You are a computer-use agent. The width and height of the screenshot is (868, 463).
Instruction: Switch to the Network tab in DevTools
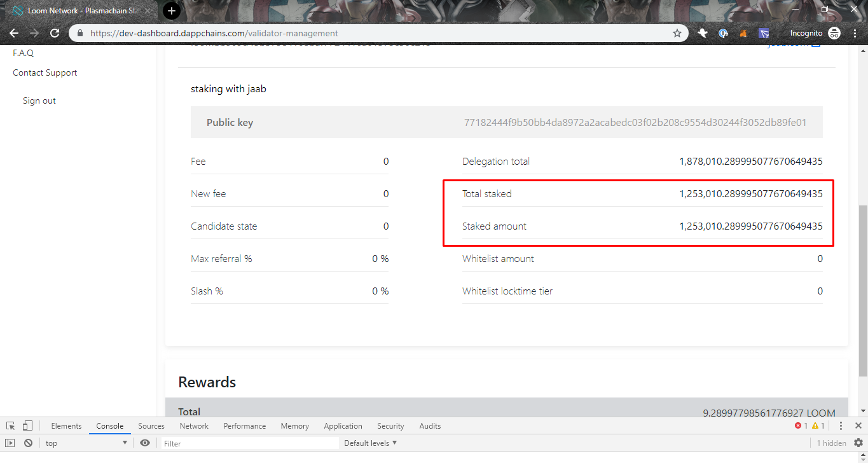(x=194, y=425)
